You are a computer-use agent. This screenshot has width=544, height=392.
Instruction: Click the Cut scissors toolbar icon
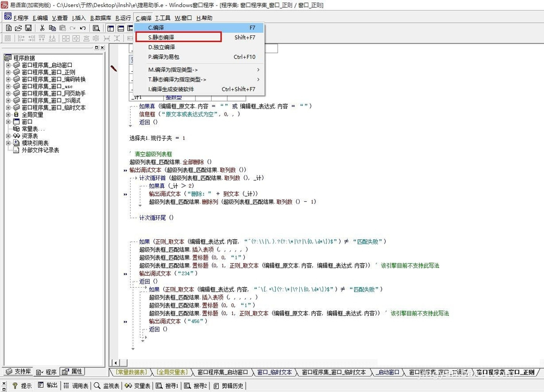[x=42, y=28]
